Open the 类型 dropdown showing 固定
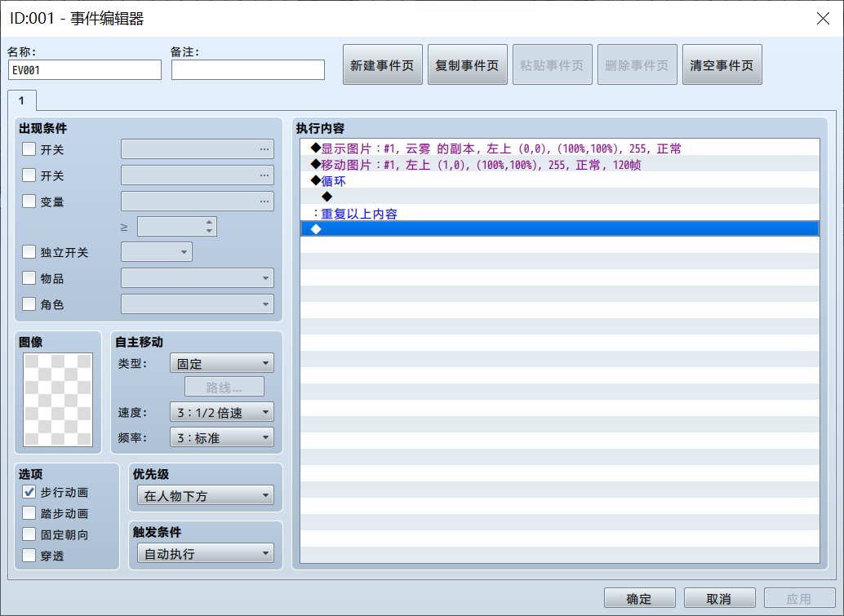The height and width of the screenshot is (616, 844). click(222, 363)
